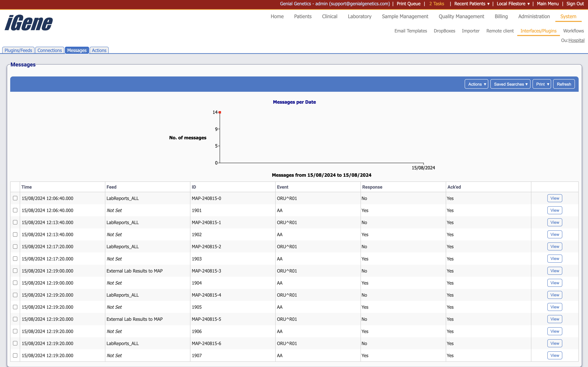
Task: Click Sign Out in top bar
Action: tap(575, 4)
